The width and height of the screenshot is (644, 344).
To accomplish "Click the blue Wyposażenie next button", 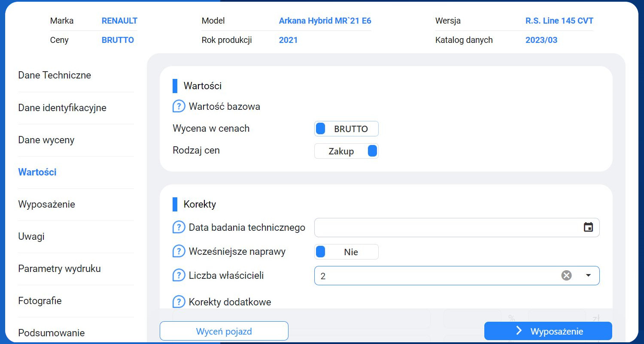I will click(548, 331).
